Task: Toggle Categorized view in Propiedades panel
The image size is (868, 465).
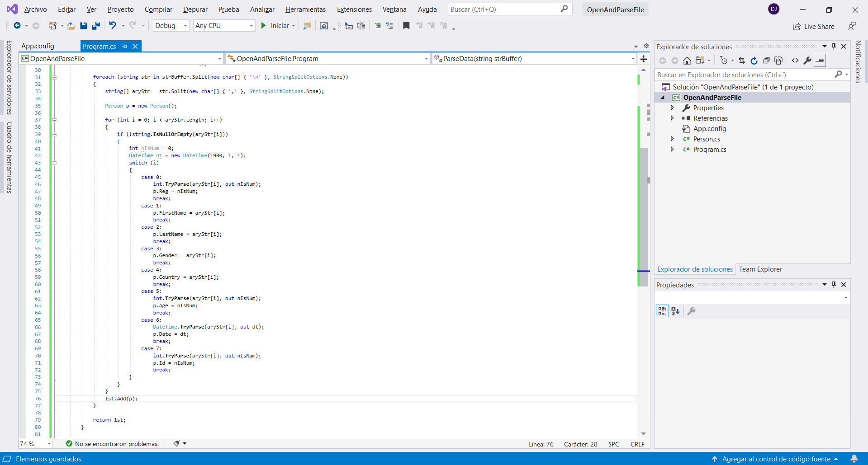Action: [662, 311]
